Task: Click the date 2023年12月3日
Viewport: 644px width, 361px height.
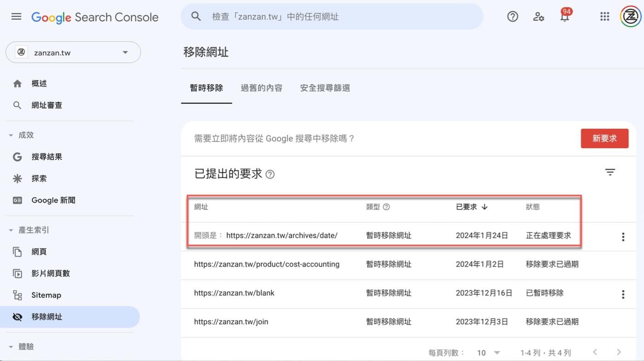Action: point(482,322)
